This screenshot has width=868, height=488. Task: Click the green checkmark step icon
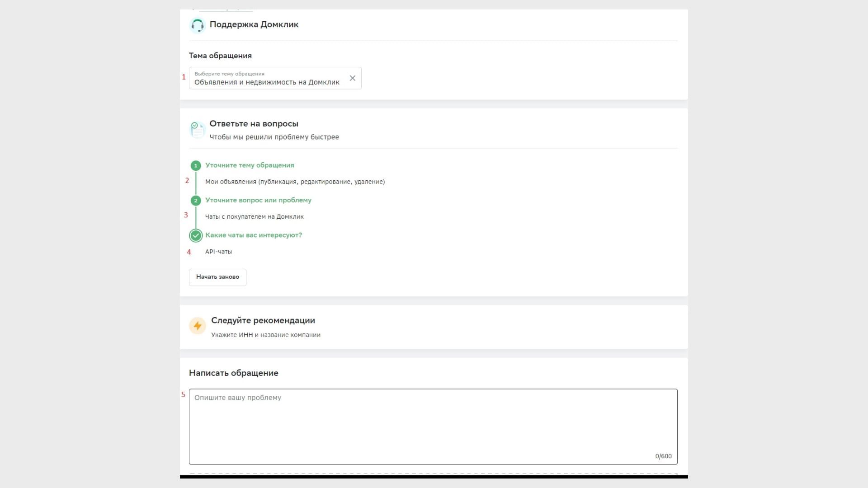click(x=196, y=235)
